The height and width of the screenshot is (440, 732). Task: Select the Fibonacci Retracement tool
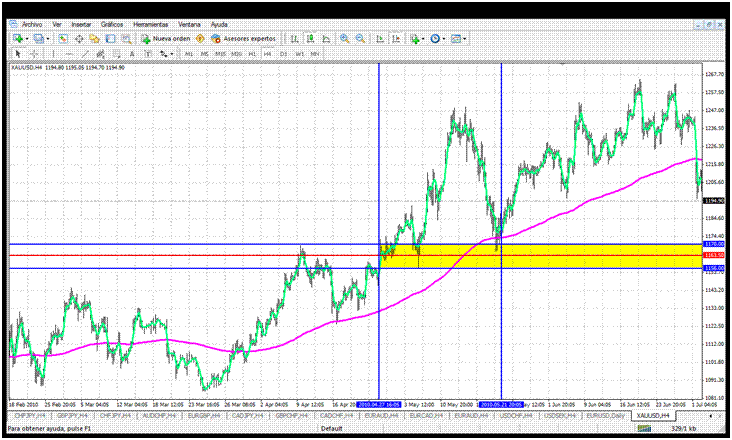(116, 54)
